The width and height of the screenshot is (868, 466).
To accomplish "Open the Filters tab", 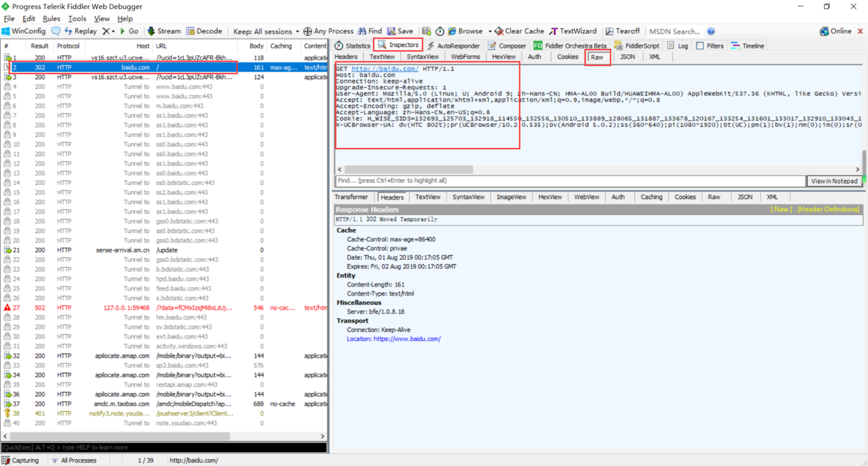I will 710,46.
